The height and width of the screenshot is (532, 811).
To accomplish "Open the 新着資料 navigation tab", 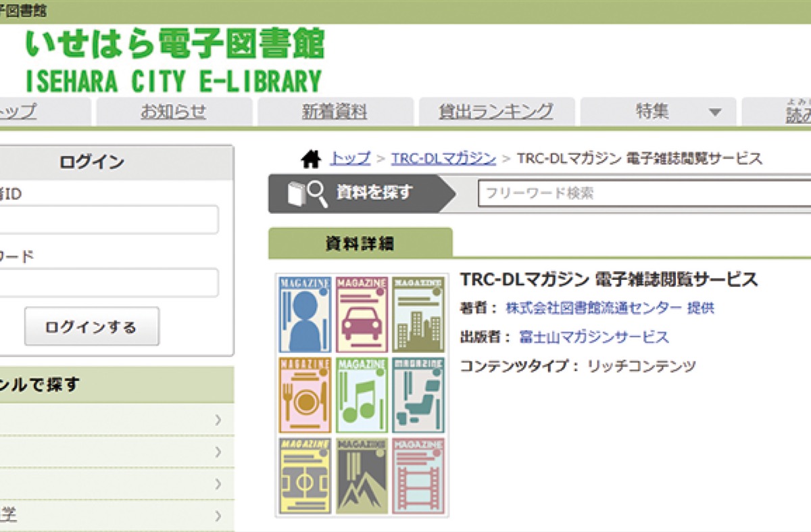I will pos(335,112).
